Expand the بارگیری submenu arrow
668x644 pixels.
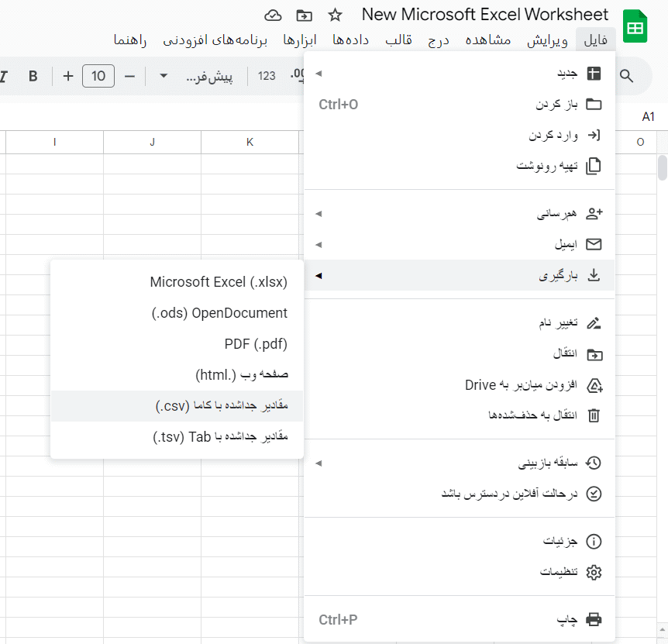319,276
